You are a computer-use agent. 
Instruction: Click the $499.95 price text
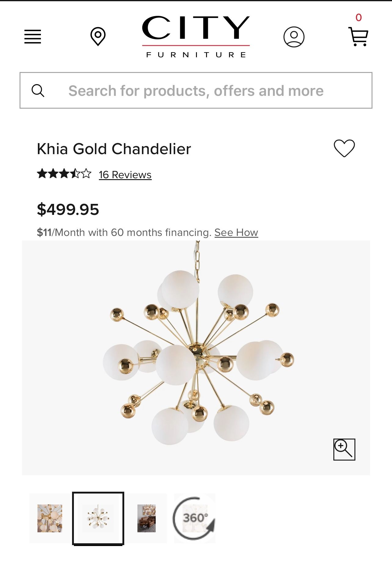(x=68, y=210)
